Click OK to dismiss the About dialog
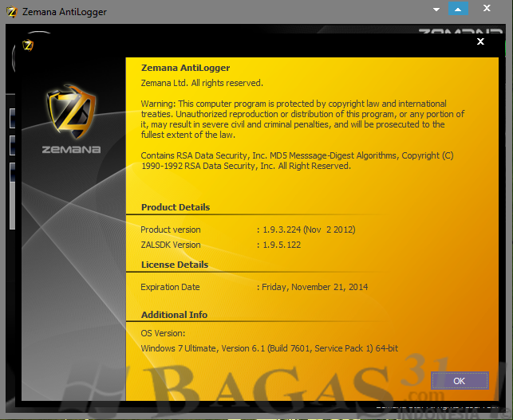This screenshot has height=420, width=513. click(460, 381)
